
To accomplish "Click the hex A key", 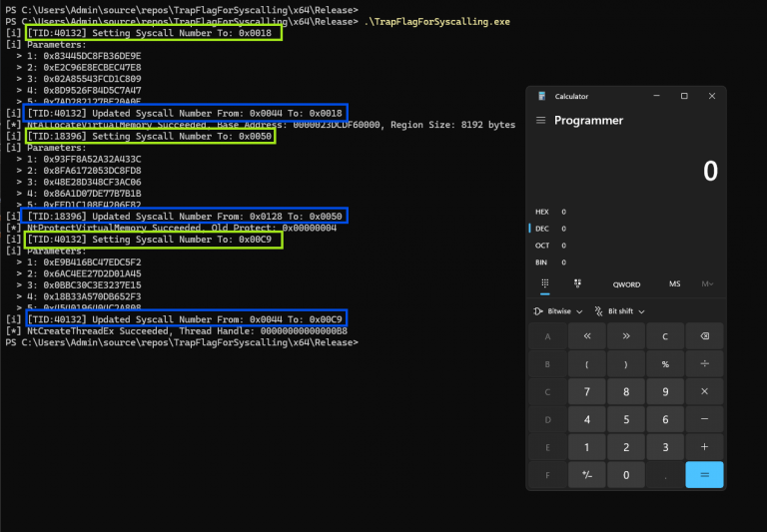I will [548, 336].
